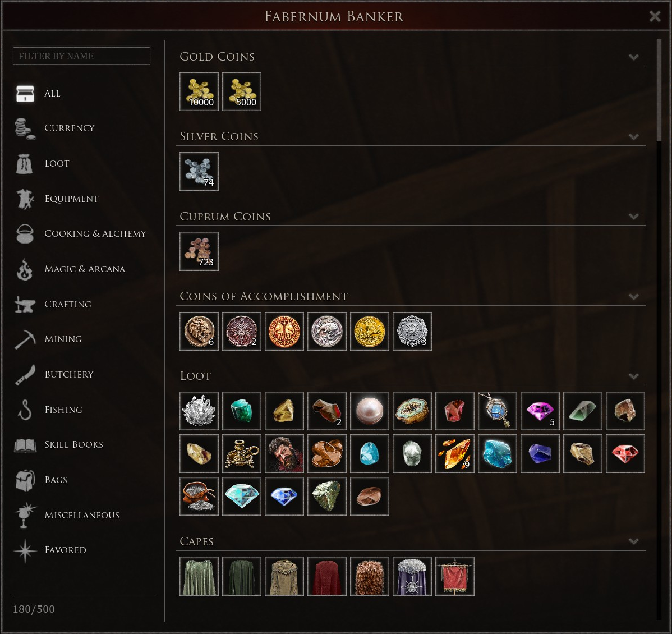Select the golden candle holder item
The width and height of the screenshot is (672, 634).
coord(242,453)
